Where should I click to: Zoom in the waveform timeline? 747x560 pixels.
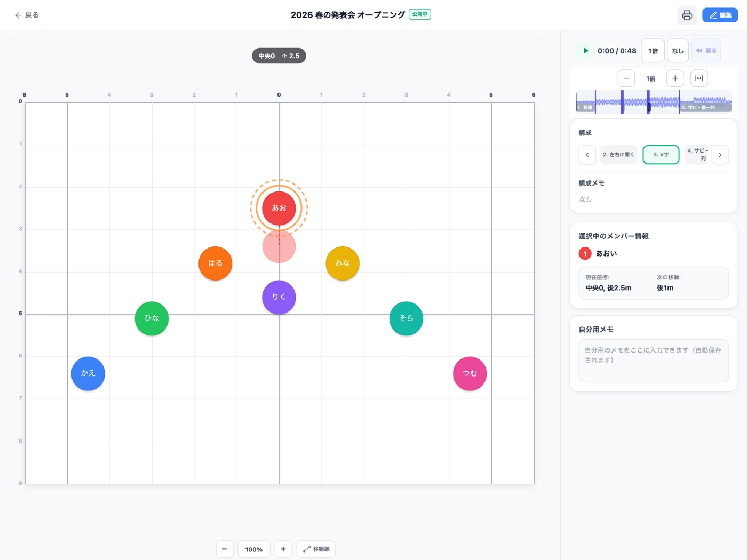(x=675, y=78)
